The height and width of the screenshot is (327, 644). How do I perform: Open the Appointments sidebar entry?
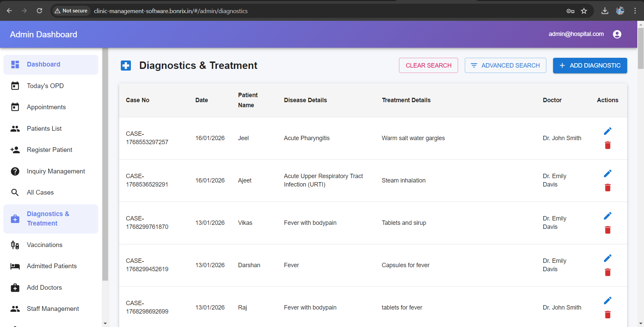click(x=46, y=107)
